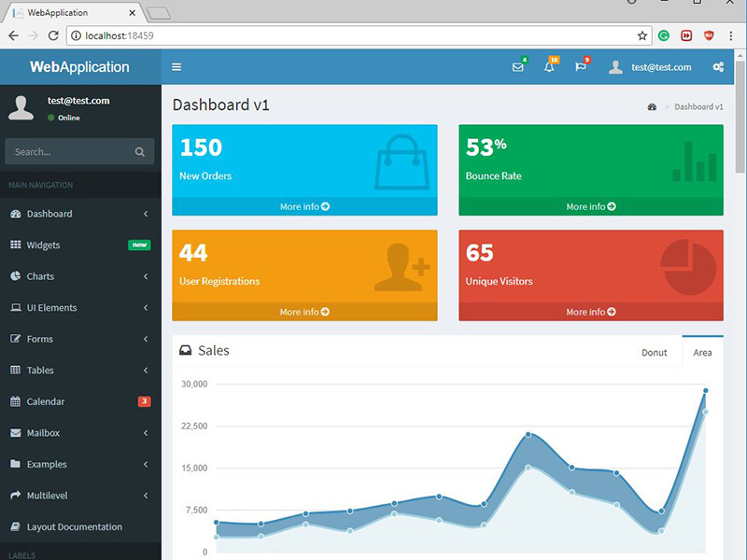Click More info on New Orders
Viewport: 747px width, 560px height.
[304, 207]
